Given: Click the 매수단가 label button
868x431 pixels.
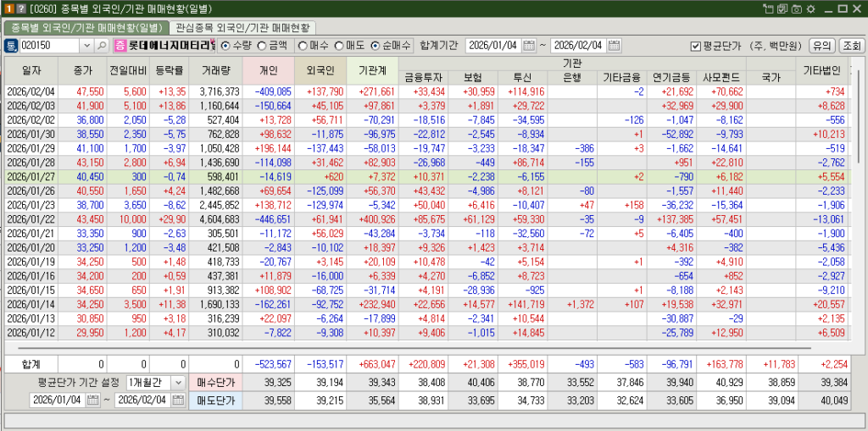Looking at the screenshot, I should [x=215, y=383].
